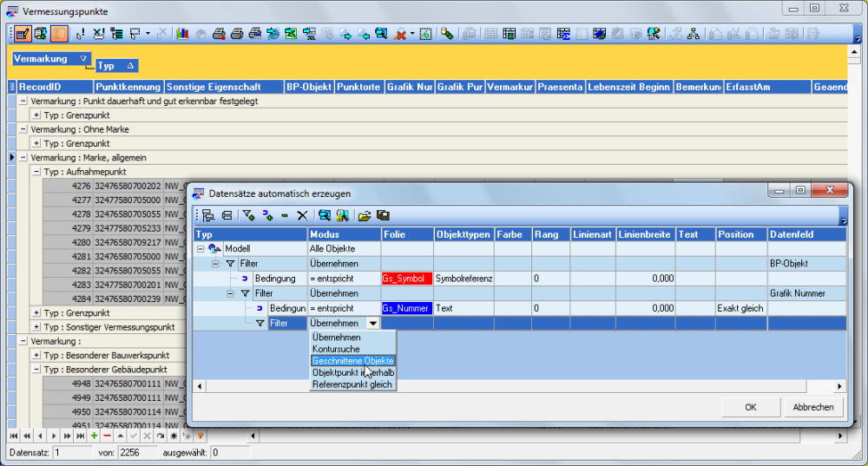Screen dimensions: 868x466
Task: Open the Übernehmen mode dropdown arrow
Action: coord(373,323)
